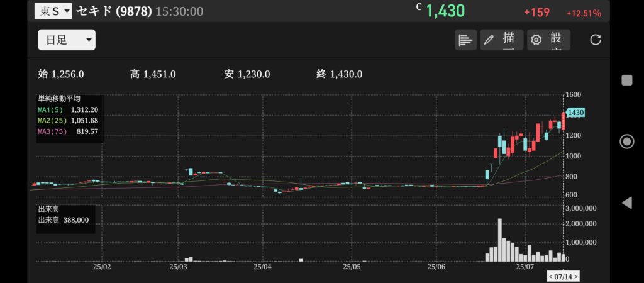Select the 25/05 date axis label

tap(350, 267)
